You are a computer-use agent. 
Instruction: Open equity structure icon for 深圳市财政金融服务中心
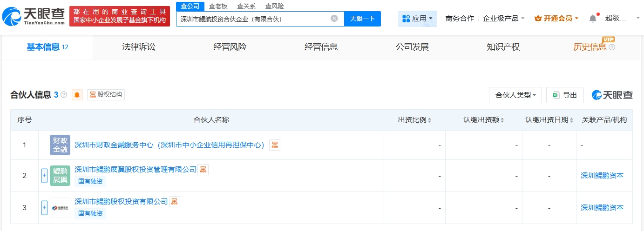coord(275,145)
